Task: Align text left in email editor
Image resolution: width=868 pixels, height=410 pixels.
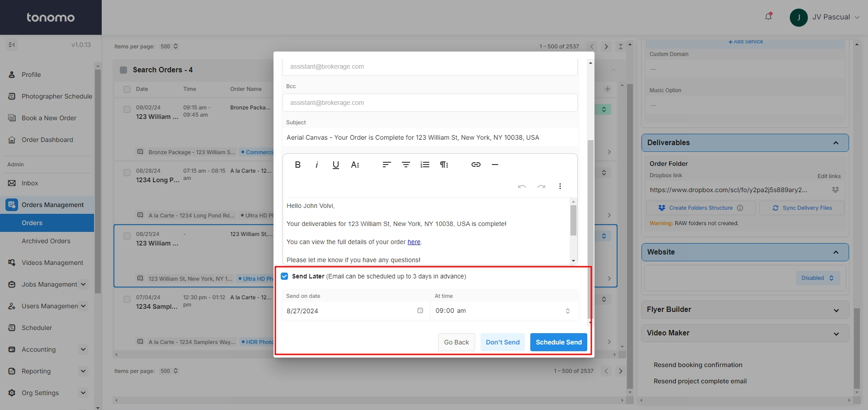Action: 387,165
